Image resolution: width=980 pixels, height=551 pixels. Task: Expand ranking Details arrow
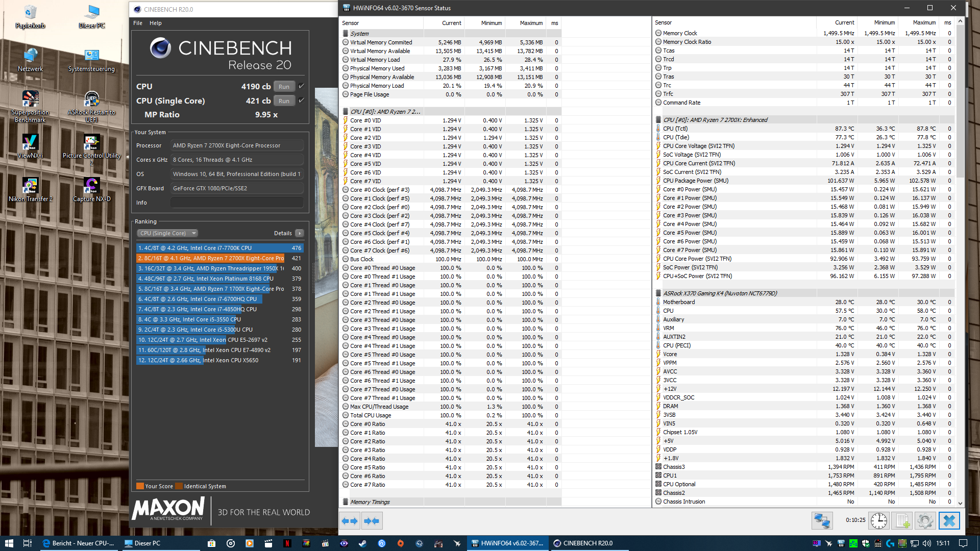[x=300, y=233]
